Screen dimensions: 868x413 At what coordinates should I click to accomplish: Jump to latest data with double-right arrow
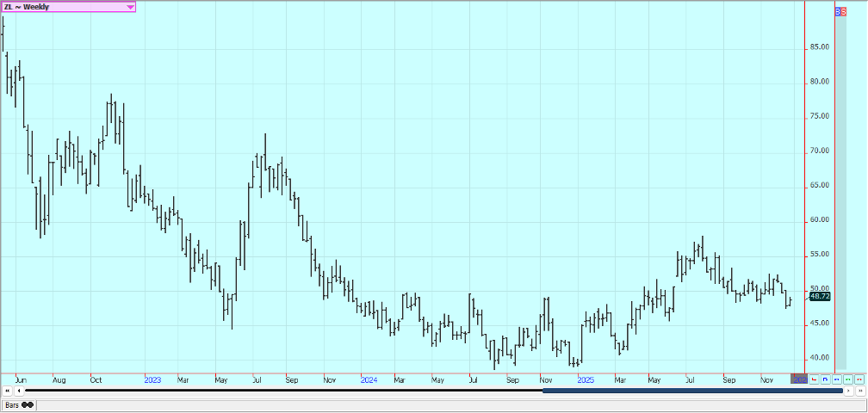(859, 391)
